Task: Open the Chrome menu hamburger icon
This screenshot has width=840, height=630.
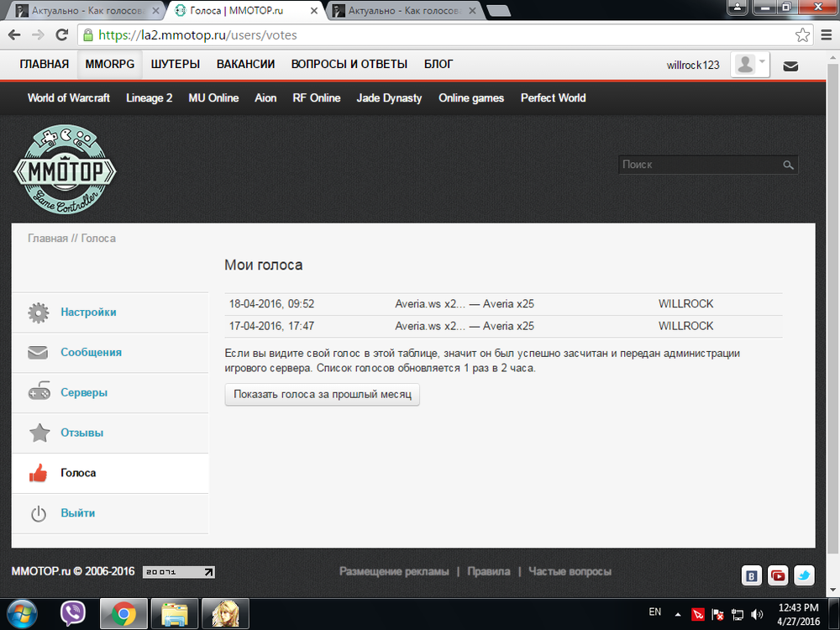Action: 825,35
